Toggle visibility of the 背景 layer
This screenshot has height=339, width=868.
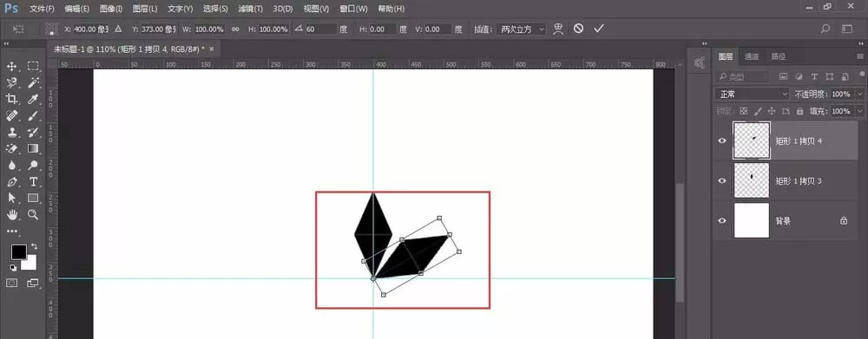[x=722, y=221]
